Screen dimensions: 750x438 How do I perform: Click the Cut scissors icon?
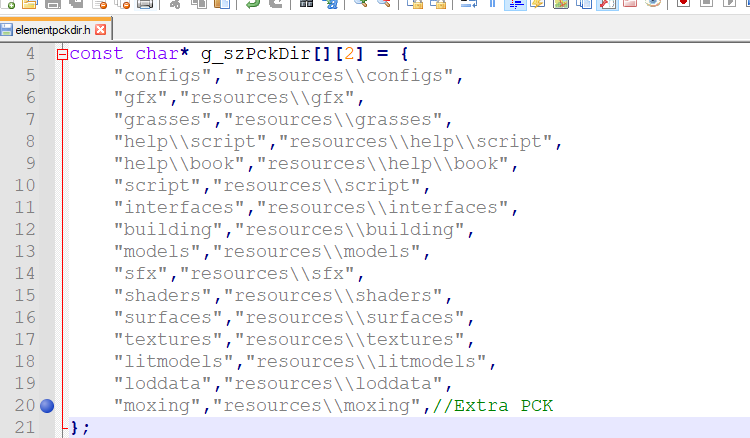[176, 4]
